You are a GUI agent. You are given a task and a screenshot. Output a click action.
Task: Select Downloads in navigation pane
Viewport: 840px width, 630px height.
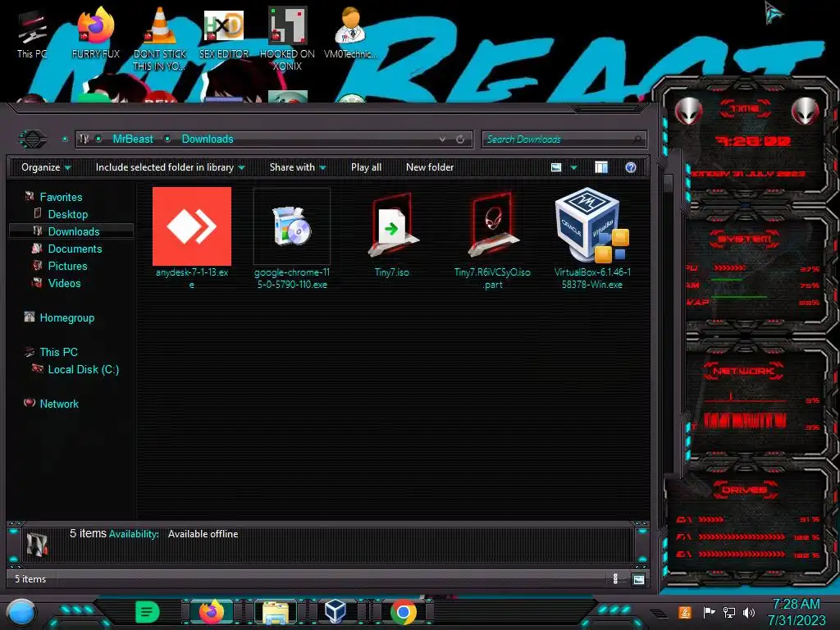pos(74,231)
